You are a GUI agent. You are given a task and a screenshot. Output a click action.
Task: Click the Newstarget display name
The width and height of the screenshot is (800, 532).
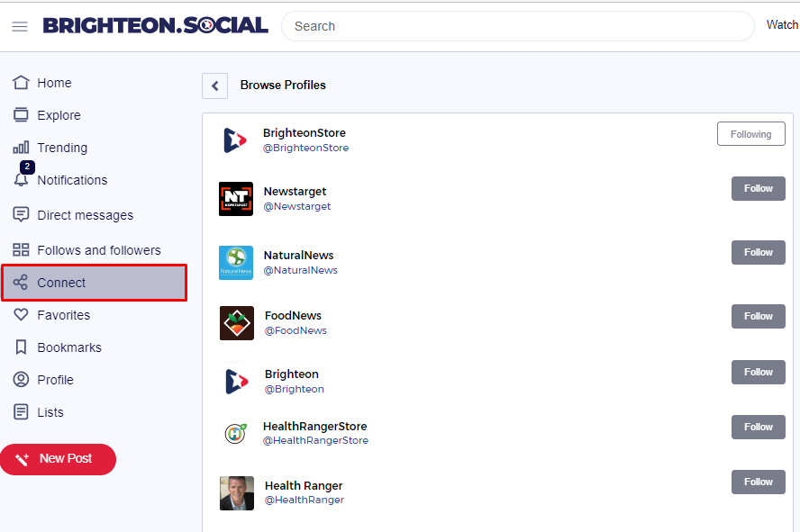[295, 192]
